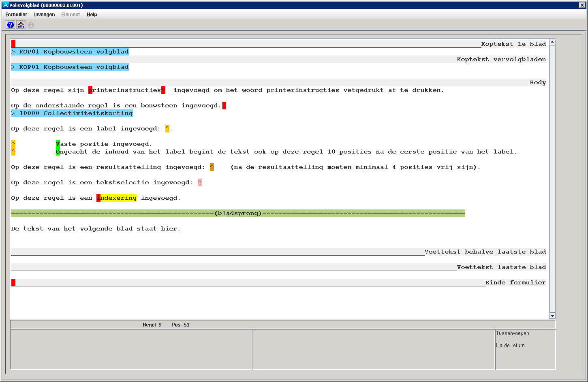Image resolution: width=588 pixels, height=382 pixels.
Task: Open the Invoegen menu
Action: [x=44, y=15]
